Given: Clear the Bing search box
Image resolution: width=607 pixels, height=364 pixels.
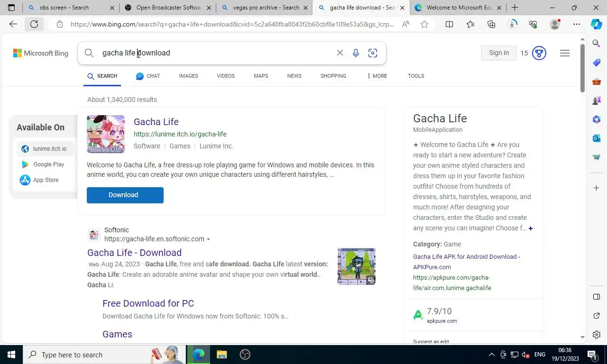Looking at the screenshot, I should click(340, 53).
